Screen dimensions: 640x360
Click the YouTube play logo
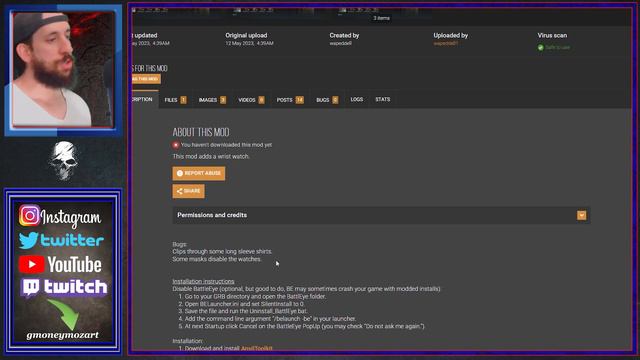point(31,264)
